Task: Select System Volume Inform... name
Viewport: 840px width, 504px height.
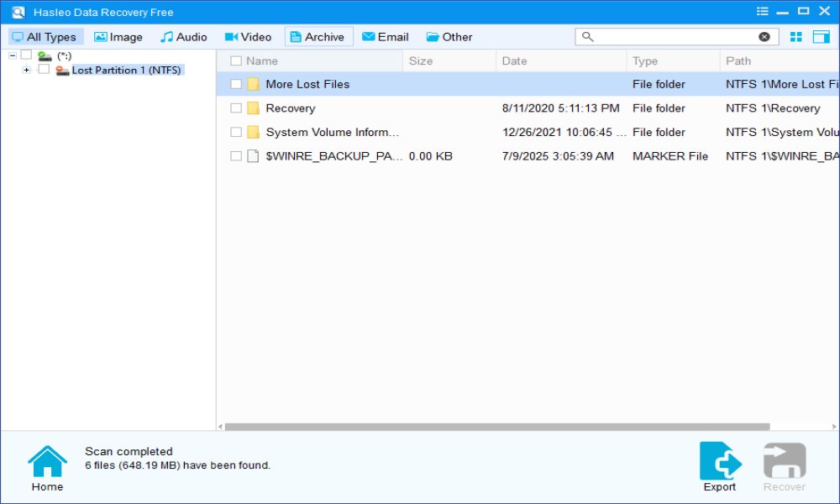Action: click(x=332, y=132)
